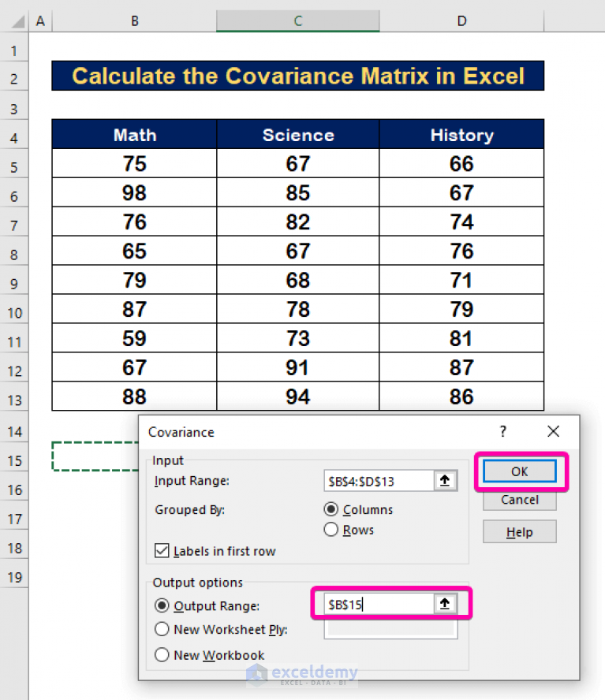Select the Rows grouping radio button
The image size is (605, 700).
pyautogui.click(x=331, y=530)
